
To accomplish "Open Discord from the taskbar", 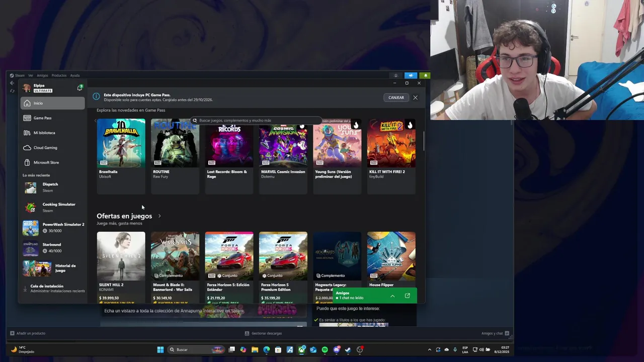I will (x=336, y=349).
